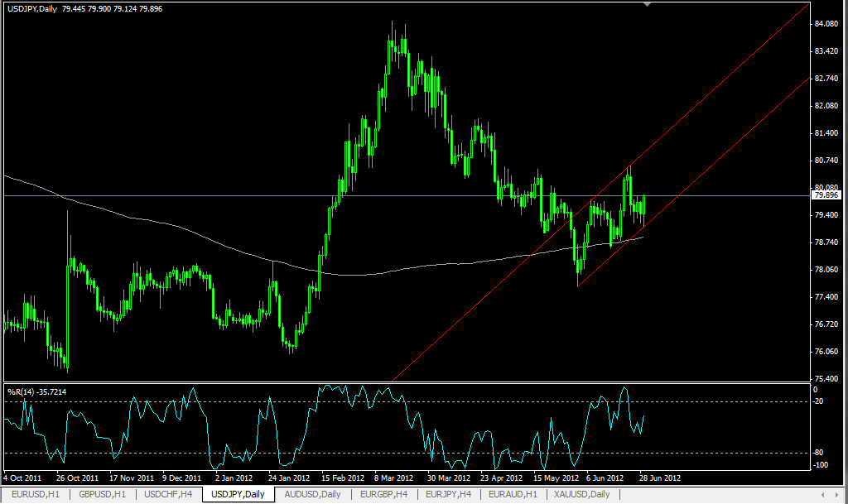This screenshot has height=504, width=848.
Task: Select the EURJPY,H4 chart tab
Action: click(448, 494)
